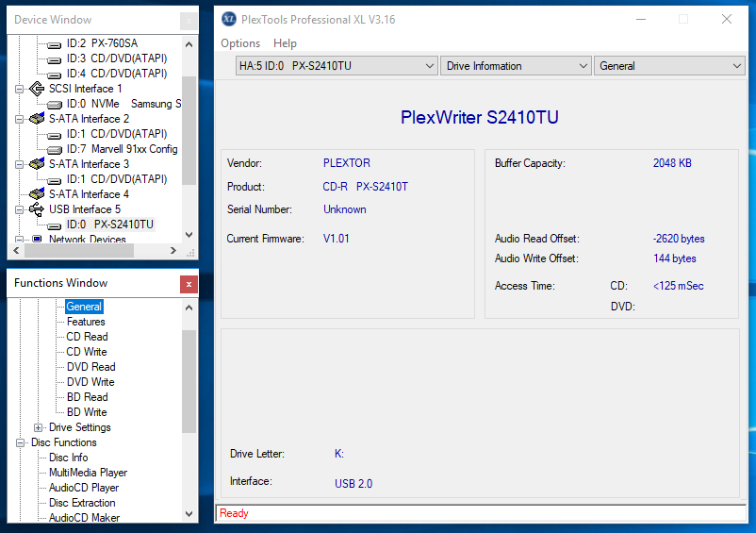Click Device Window scroll down arrow

click(189, 235)
